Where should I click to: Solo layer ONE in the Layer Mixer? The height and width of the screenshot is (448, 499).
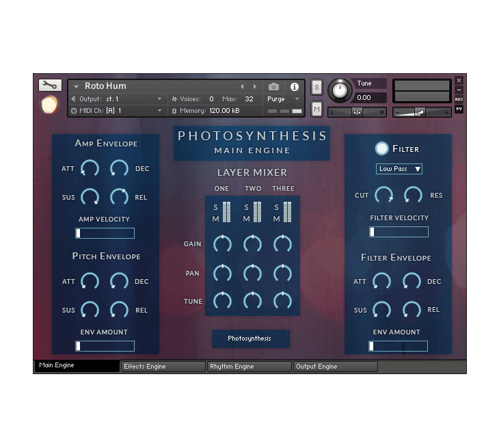coord(215,208)
